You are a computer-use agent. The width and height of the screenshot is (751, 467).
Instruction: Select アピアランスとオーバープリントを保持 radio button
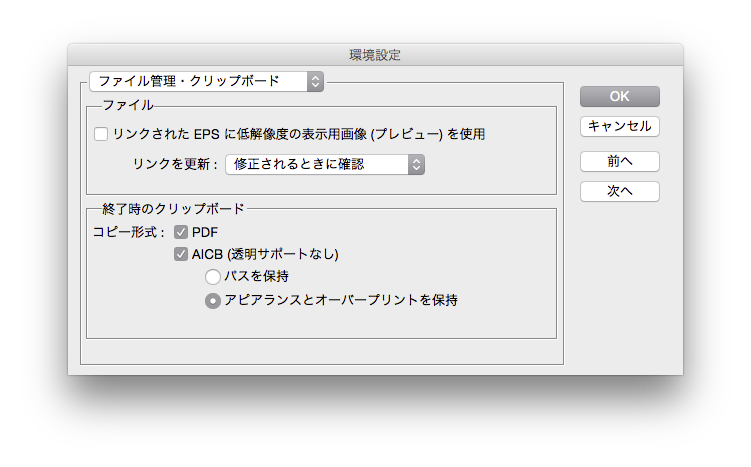pos(213,301)
